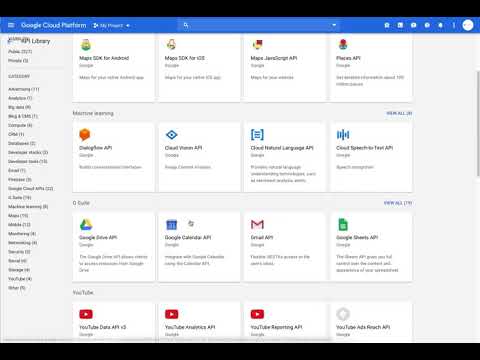Screen dimensions: 480x360
Task: Open the user account avatar
Action: (x=468, y=25)
